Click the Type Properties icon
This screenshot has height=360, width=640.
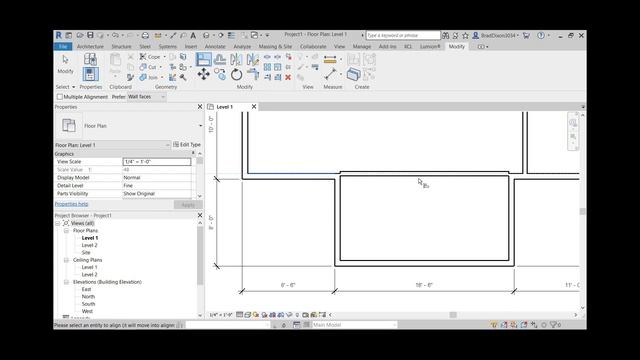click(90, 60)
